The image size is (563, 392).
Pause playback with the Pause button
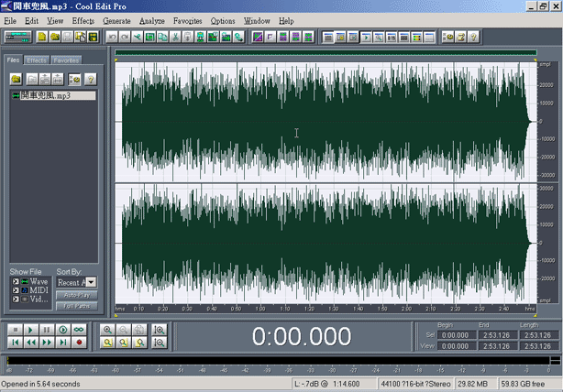[47, 330]
